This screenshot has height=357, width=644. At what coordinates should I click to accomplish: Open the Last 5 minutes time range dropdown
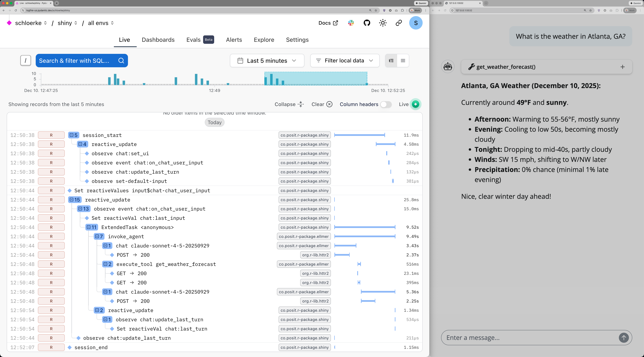click(267, 61)
